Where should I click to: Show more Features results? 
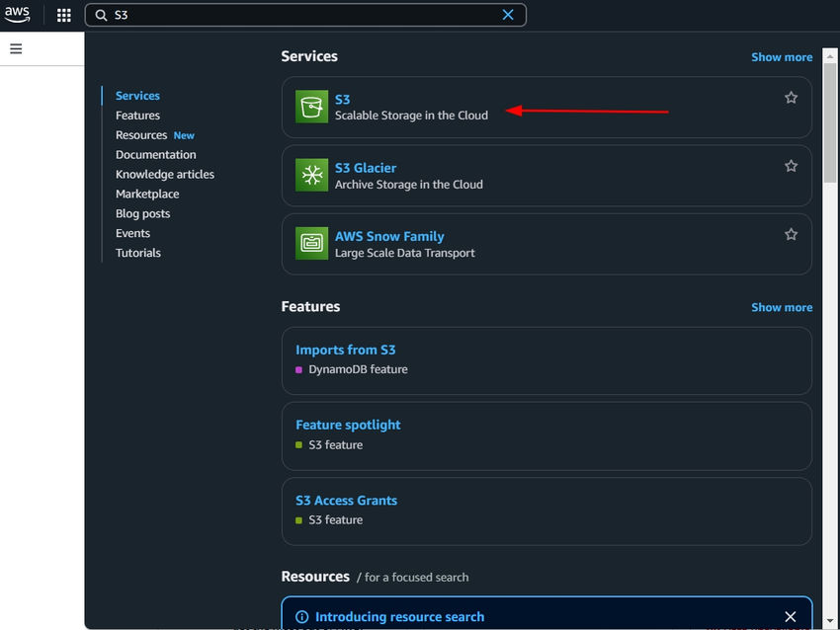point(782,307)
